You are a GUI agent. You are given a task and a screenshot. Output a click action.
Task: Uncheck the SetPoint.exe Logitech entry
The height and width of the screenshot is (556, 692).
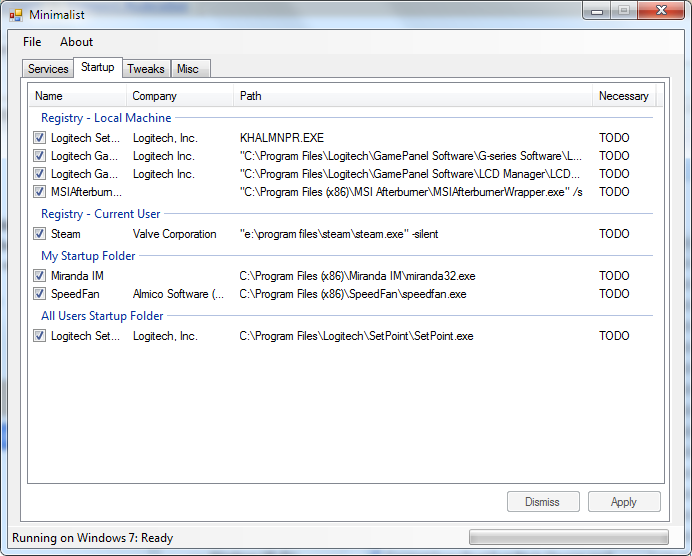39,336
